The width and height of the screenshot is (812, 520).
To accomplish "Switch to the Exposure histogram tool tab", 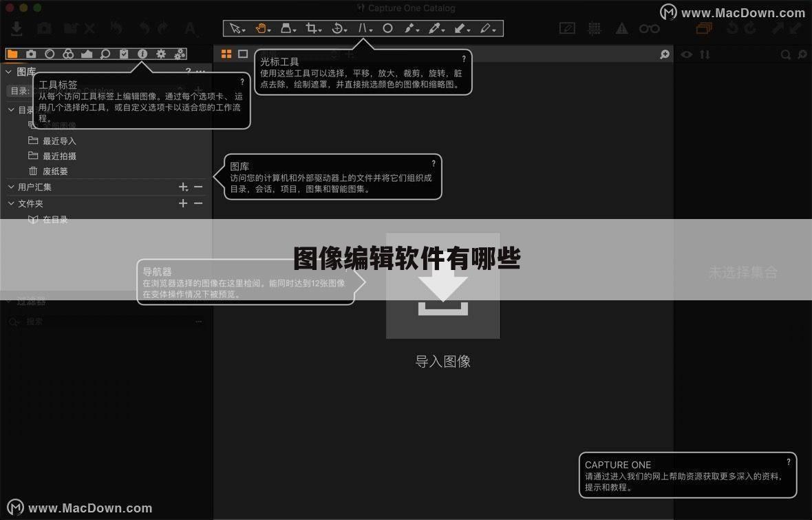I will click(87, 54).
